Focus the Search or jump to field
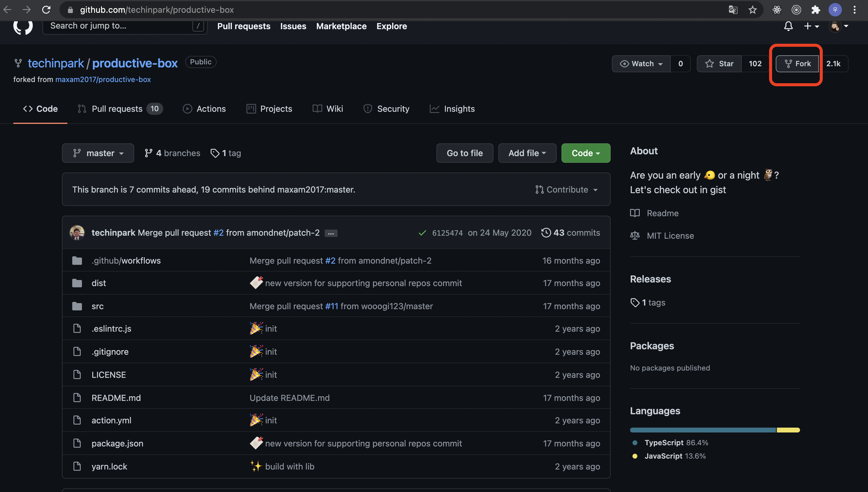The height and width of the screenshot is (492, 868). coord(118,26)
